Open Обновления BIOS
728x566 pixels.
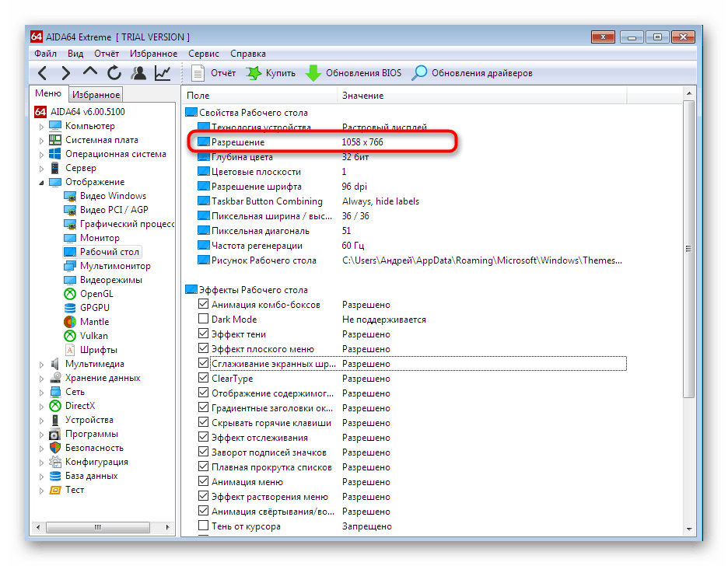coord(354,73)
